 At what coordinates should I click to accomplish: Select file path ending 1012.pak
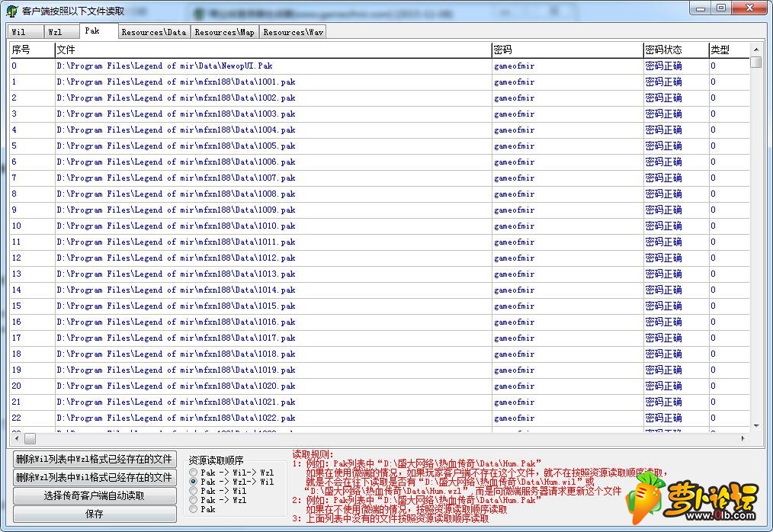175,258
